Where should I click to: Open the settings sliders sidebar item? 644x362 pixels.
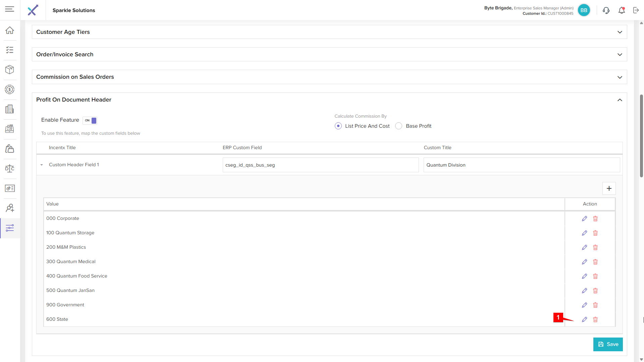[x=10, y=228]
